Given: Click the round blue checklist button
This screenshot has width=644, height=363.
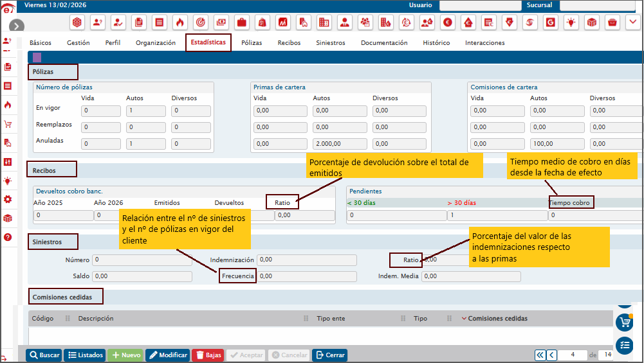Looking at the screenshot, I should coord(624,345).
